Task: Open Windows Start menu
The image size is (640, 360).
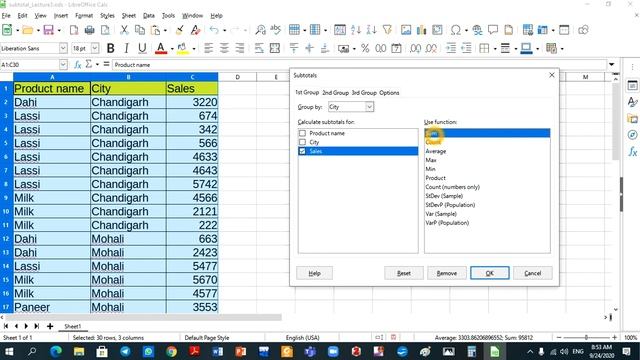Action: [x=9, y=351]
